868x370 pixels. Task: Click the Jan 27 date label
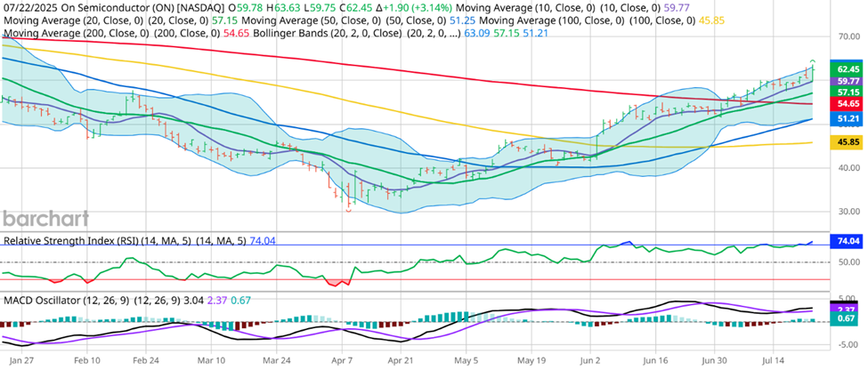point(21,359)
